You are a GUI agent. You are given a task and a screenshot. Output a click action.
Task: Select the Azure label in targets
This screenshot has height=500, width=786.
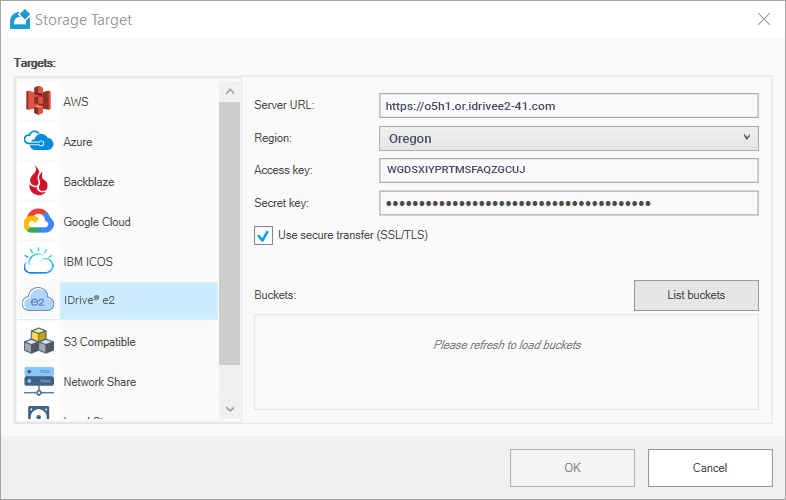pos(78,142)
